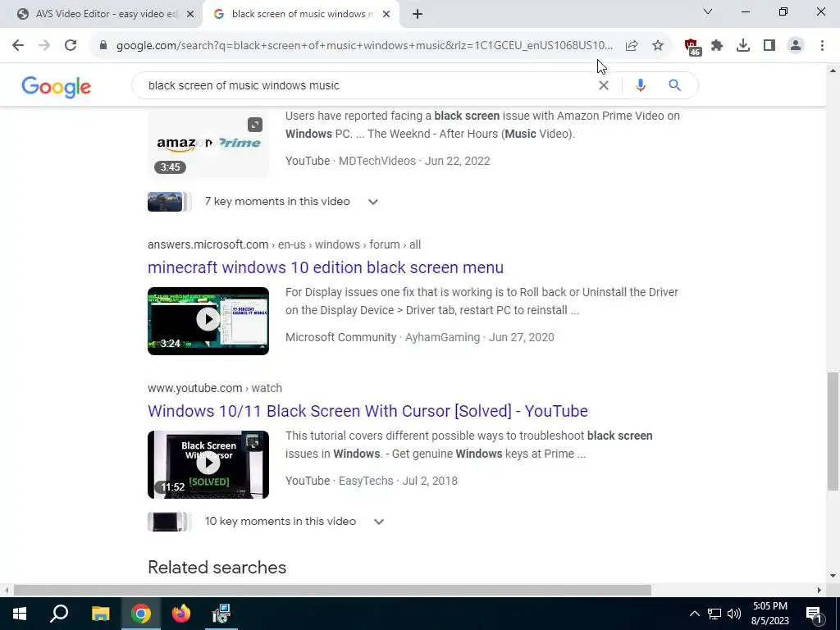Viewport: 840px width, 630px height.
Task: Open the Extensions puzzle icon
Action: tap(717, 46)
